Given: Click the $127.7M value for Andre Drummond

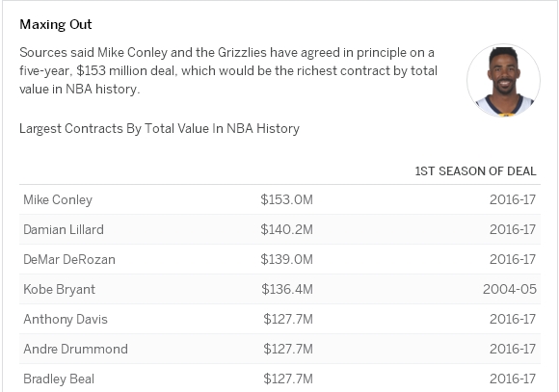Looking at the screenshot, I should [x=288, y=349].
